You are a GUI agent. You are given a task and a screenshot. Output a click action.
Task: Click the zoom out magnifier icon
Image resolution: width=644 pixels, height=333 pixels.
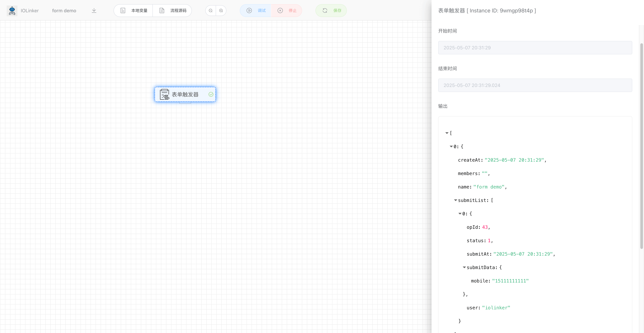click(210, 11)
